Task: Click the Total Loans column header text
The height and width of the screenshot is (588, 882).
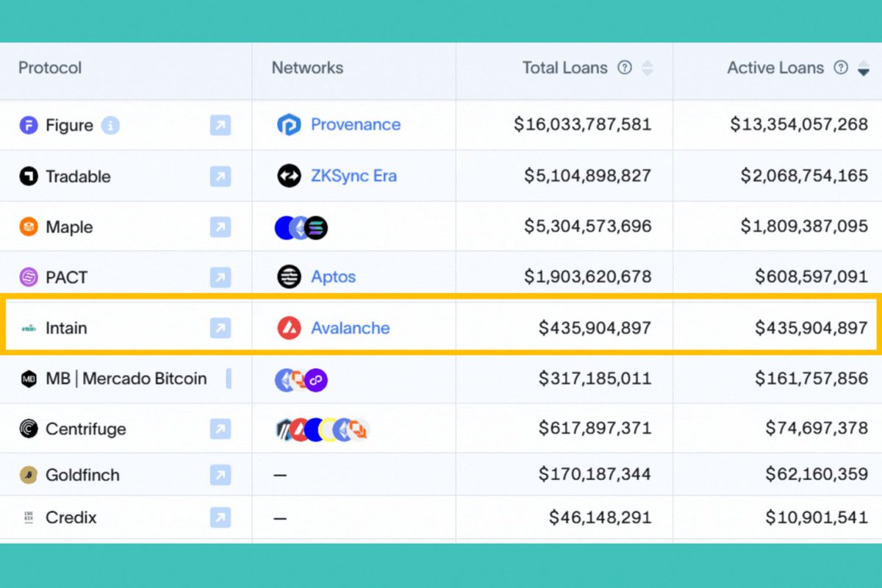Action: pos(565,68)
